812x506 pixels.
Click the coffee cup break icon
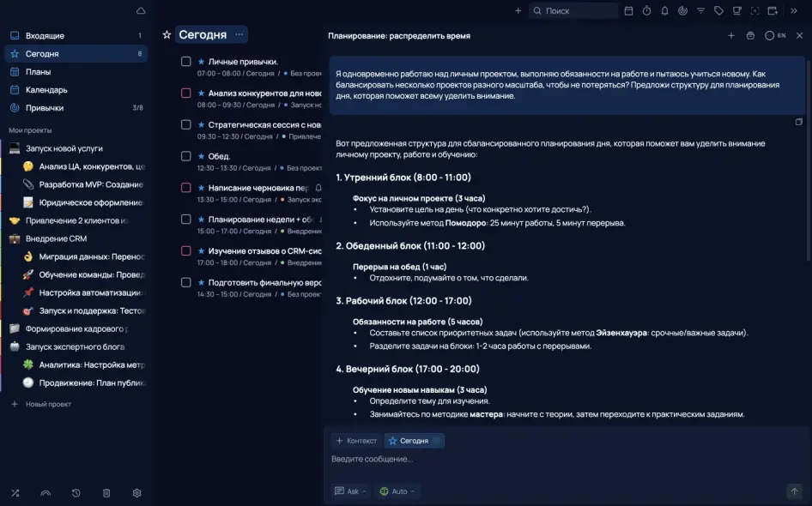pyautogui.click(x=736, y=11)
